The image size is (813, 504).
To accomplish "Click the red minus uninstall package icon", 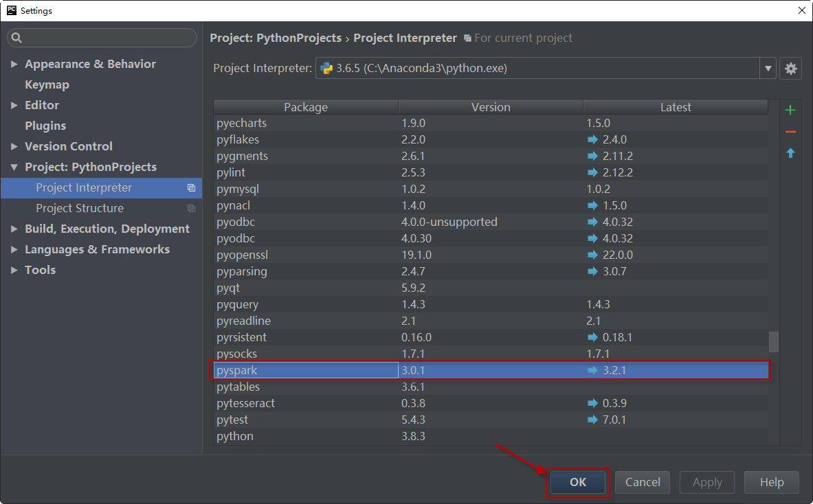I will pyautogui.click(x=790, y=132).
